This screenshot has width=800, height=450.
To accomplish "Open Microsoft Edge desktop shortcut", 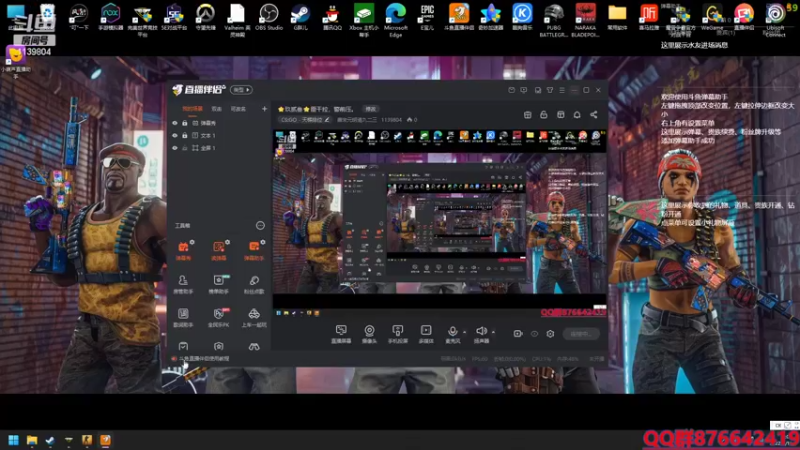I will pyautogui.click(x=395, y=19).
